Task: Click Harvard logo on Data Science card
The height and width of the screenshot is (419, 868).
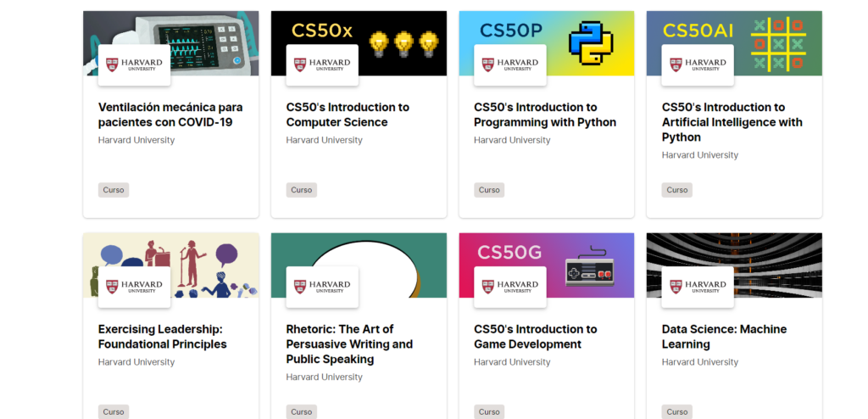Action: click(x=698, y=287)
